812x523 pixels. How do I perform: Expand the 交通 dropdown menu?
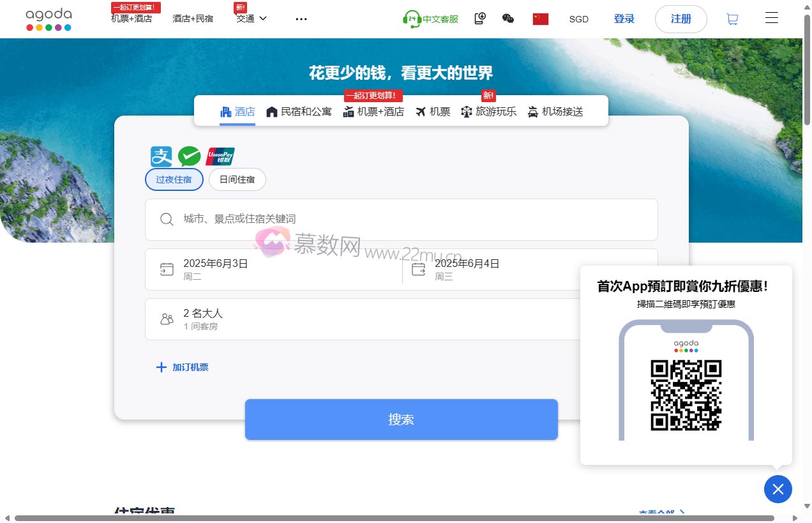click(x=251, y=19)
